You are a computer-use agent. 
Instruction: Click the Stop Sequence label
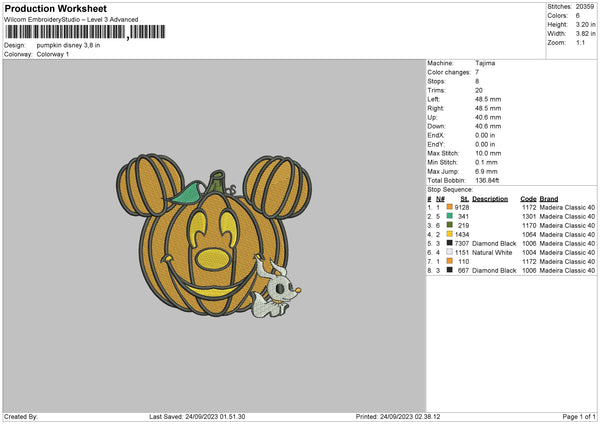click(x=448, y=187)
